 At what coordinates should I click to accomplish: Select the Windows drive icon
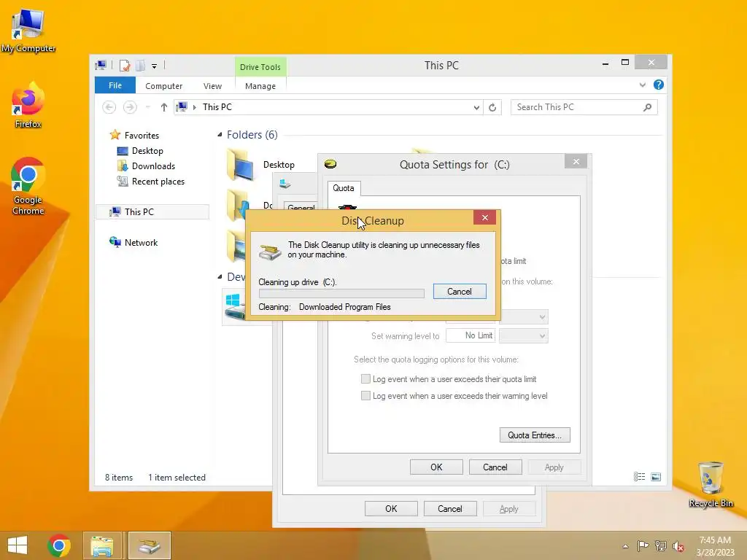(x=233, y=306)
